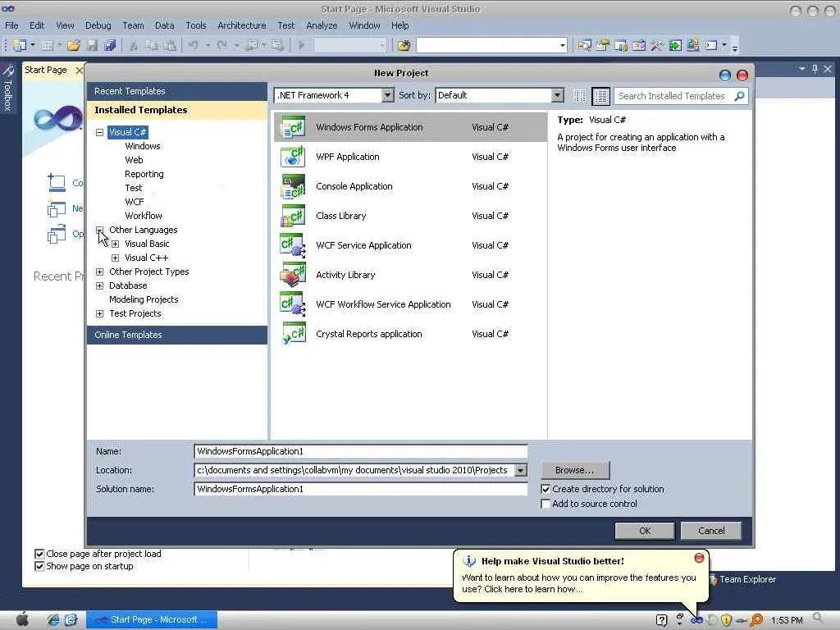Click the Save All icon in toolbar
The width and height of the screenshot is (840, 630).
coord(111,46)
